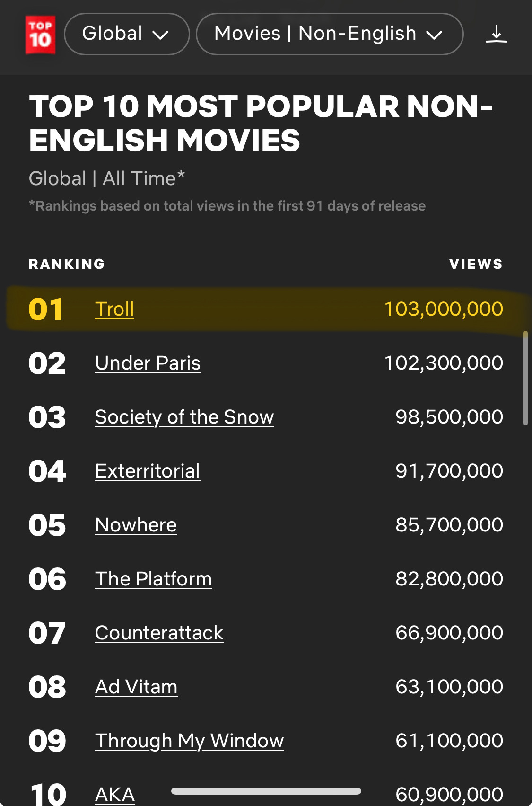The height and width of the screenshot is (806, 532).
Task: Open the Under Paris movie link
Action: coord(148,363)
